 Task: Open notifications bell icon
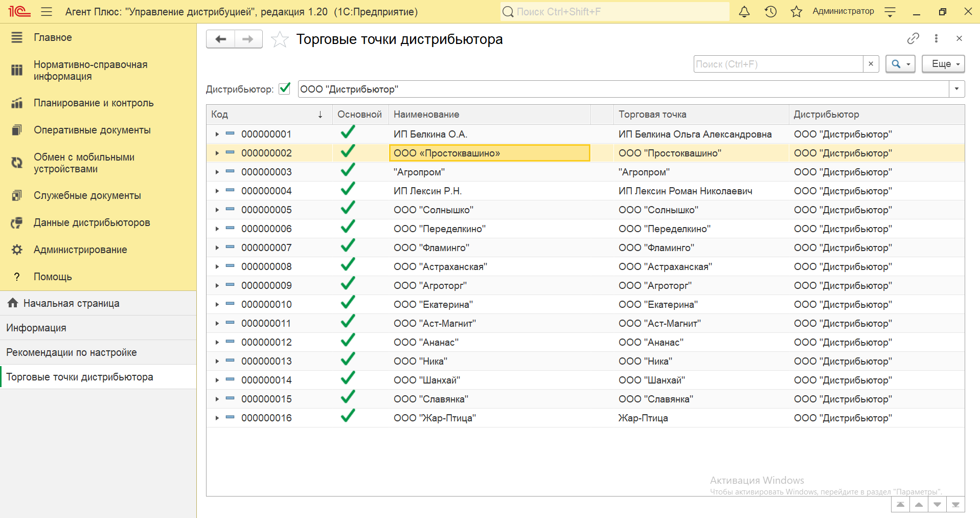pyautogui.click(x=744, y=11)
